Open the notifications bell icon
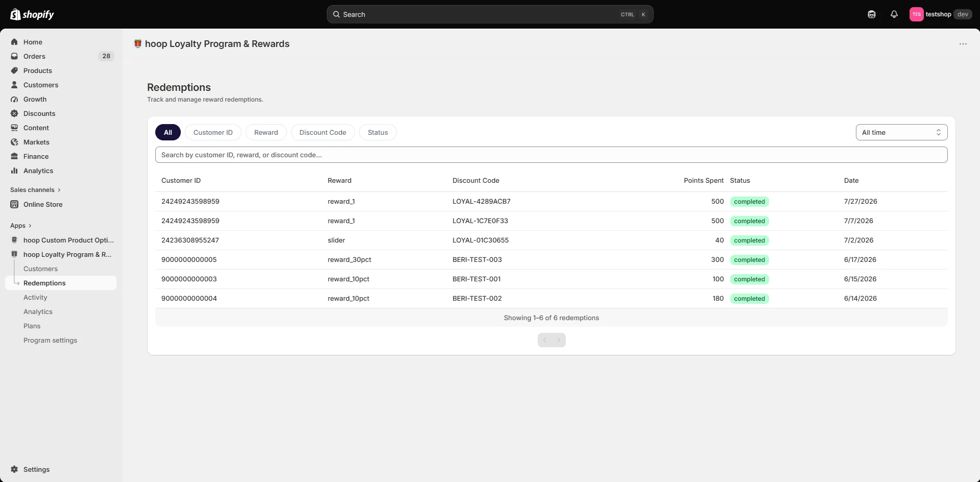980x482 pixels. [x=894, y=14]
